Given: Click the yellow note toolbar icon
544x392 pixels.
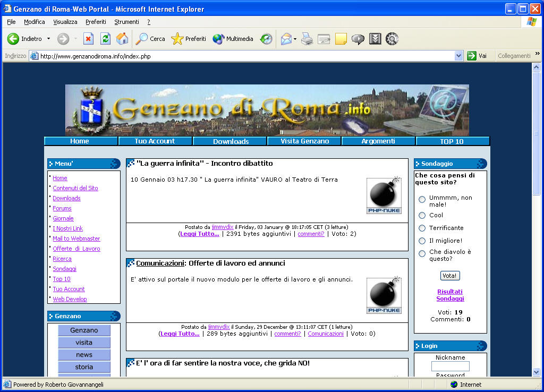Looking at the screenshot, I should click(341, 39).
